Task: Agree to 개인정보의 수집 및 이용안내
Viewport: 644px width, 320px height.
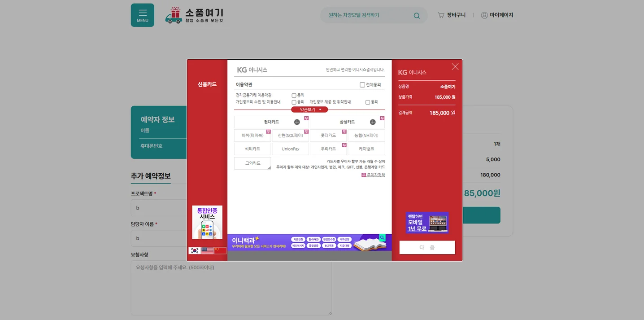Action: point(294,102)
